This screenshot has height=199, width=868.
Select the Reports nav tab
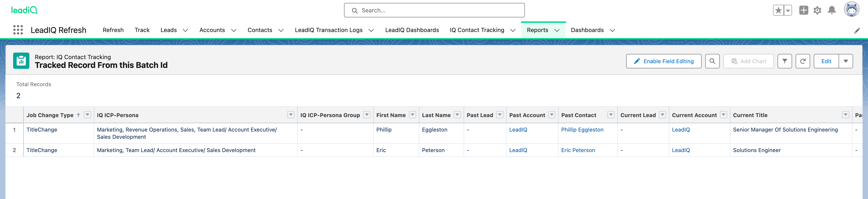click(x=538, y=30)
